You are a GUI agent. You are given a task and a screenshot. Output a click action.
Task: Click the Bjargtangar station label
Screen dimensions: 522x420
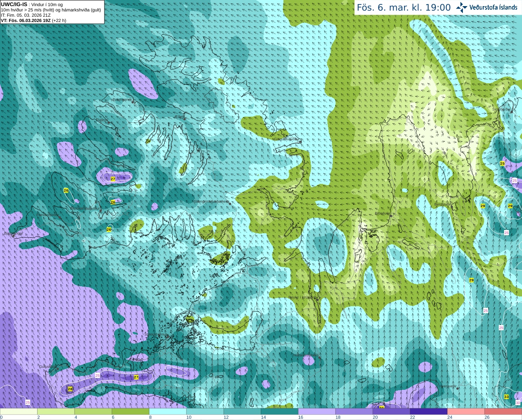tap(13, 234)
